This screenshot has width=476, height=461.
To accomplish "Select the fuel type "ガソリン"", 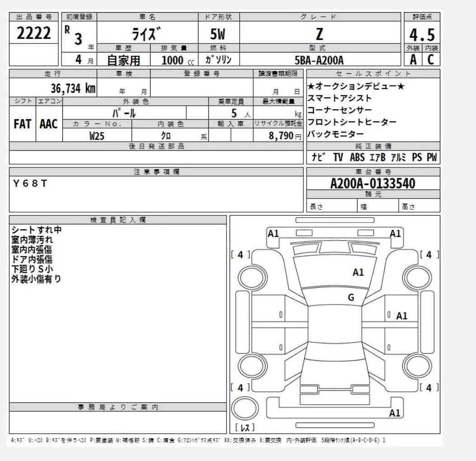I will pos(218,59).
